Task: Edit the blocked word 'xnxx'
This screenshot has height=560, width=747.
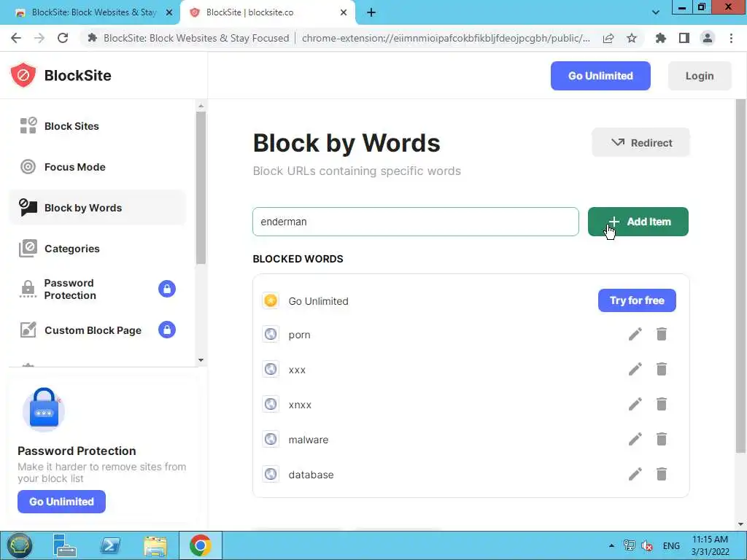Action: tap(635, 404)
